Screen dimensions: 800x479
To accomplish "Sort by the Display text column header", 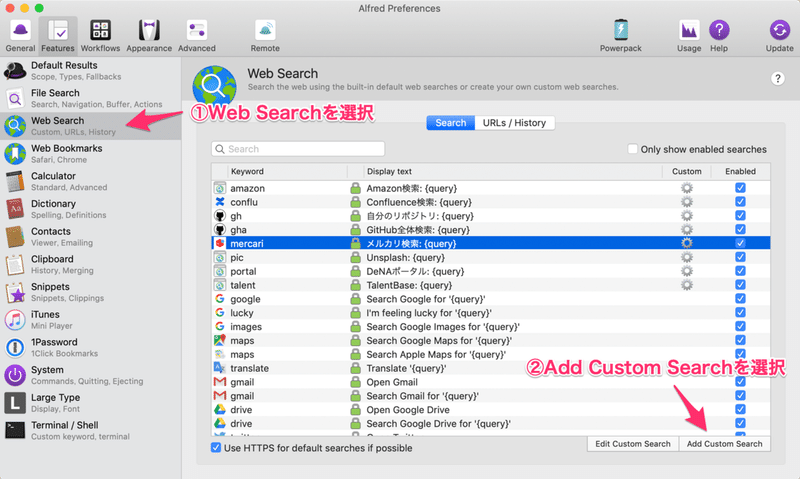I will coord(513,171).
